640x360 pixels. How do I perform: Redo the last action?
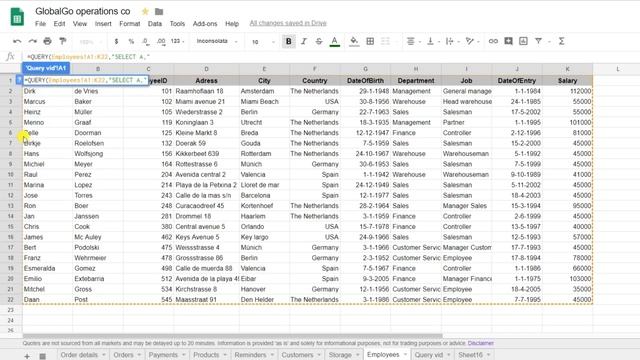tap(32, 41)
